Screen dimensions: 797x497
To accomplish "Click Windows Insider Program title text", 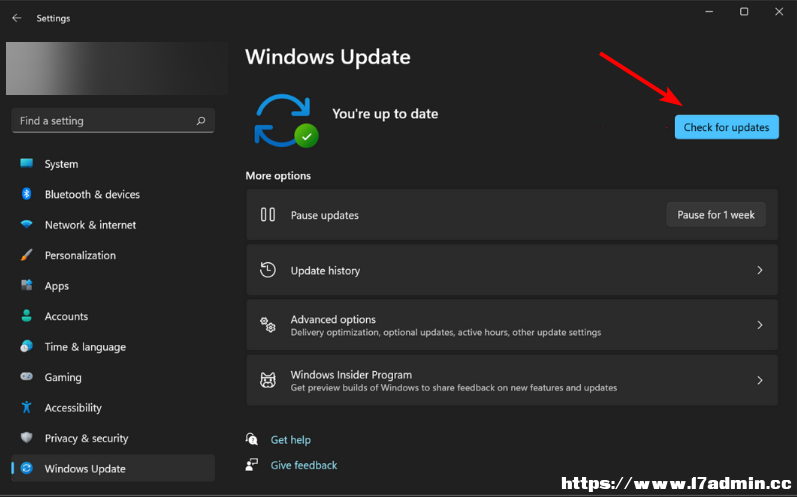I will click(351, 375).
